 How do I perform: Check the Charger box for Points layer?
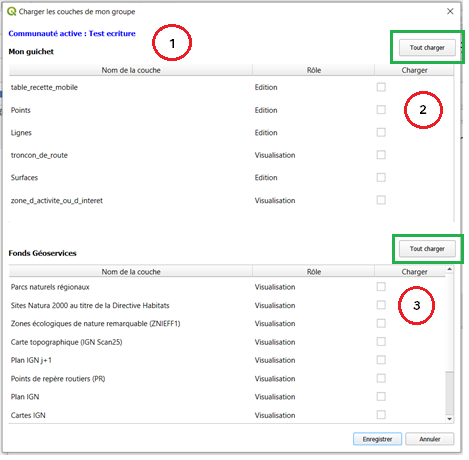[381, 110]
